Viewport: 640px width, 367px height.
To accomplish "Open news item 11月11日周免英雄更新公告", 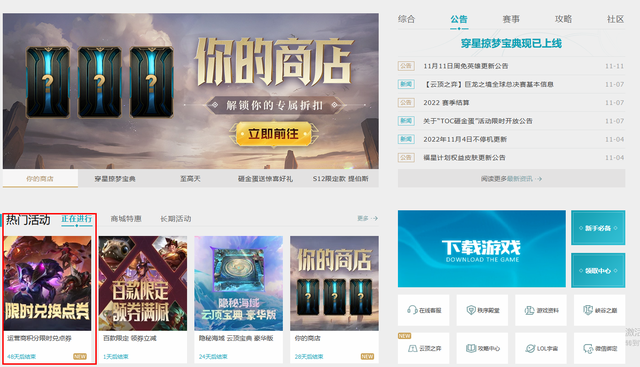I will pos(466,66).
